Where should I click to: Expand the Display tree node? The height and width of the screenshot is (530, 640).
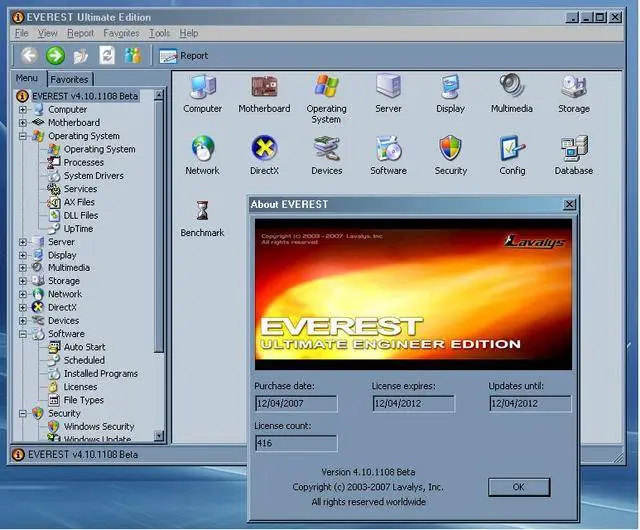23,255
